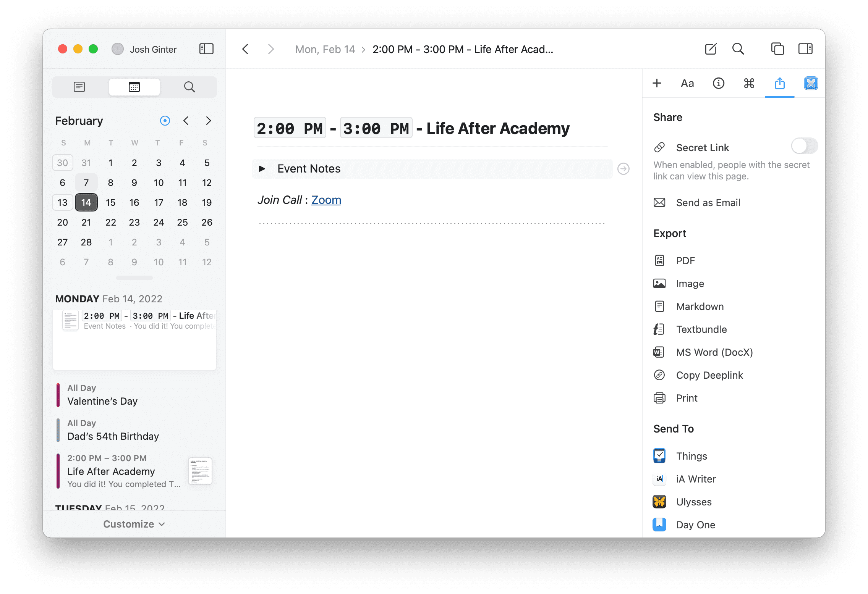The width and height of the screenshot is (868, 594).
Task: Click the MONDAY Feb 14, 2022 header
Action: click(x=109, y=299)
